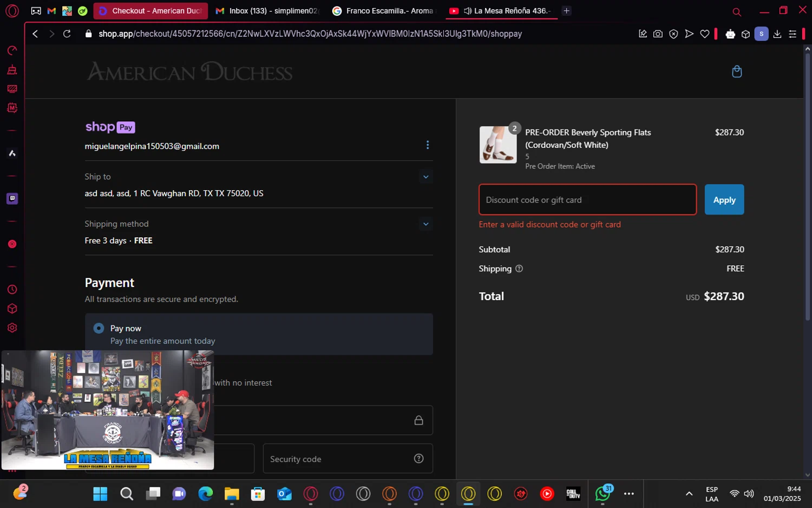Screen dimensions: 812x508
Task: Open the ad blocker shield icon
Action: [x=673, y=34]
